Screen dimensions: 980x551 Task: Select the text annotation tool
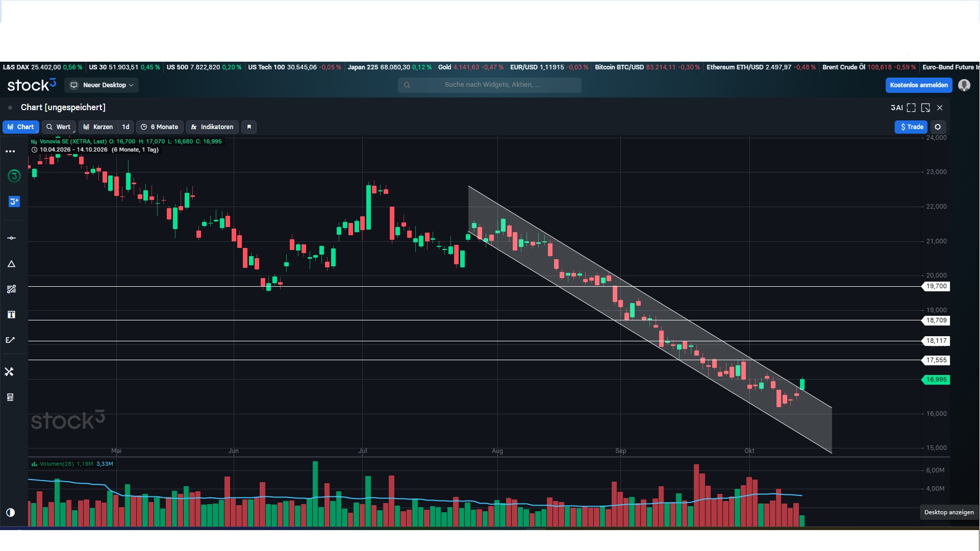click(x=11, y=315)
